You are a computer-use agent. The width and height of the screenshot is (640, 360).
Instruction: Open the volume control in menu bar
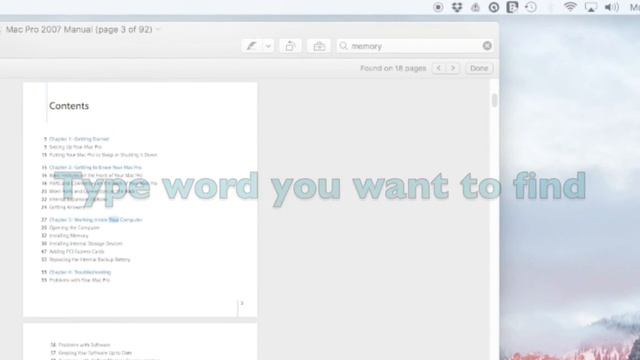(611, 7)
